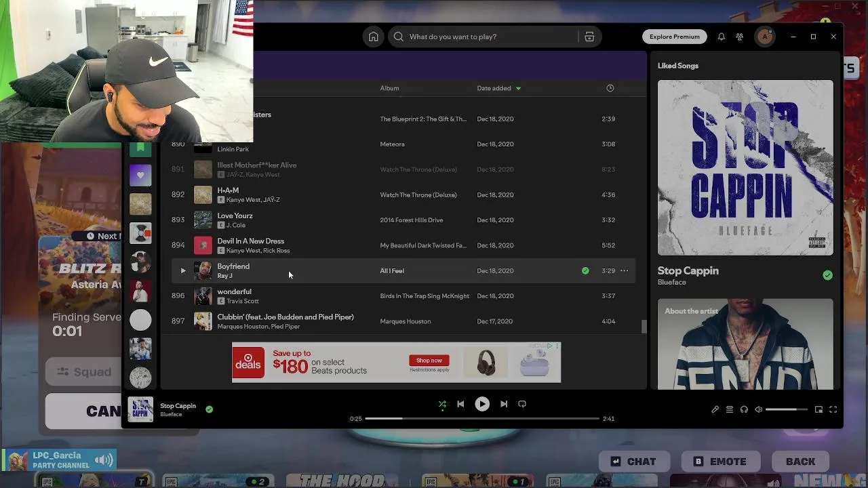Open Connect to a device icon
Viewport: 868px width, 488px height.
point(744,409)
